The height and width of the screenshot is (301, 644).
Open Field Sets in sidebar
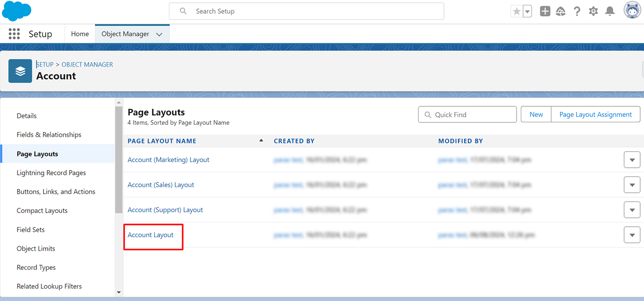click(58, 230)
